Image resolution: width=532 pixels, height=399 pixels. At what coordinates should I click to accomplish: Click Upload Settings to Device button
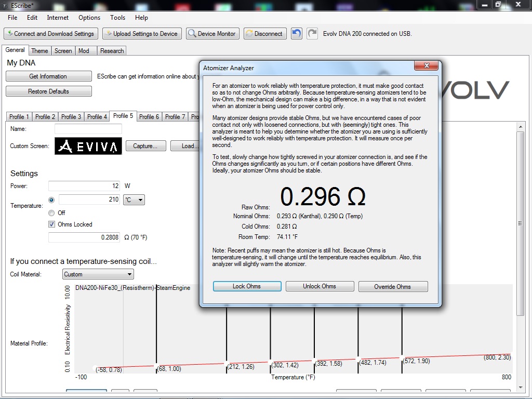[x=142, y=34]
